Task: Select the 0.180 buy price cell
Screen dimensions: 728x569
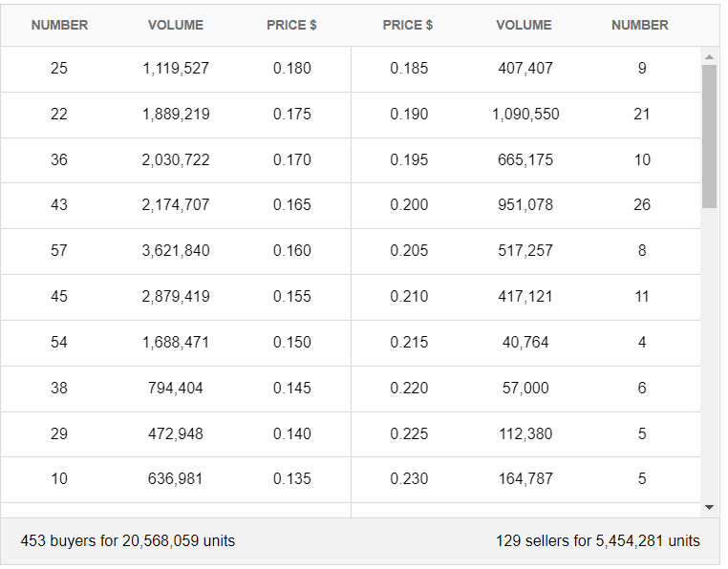Action: point(292,69)
